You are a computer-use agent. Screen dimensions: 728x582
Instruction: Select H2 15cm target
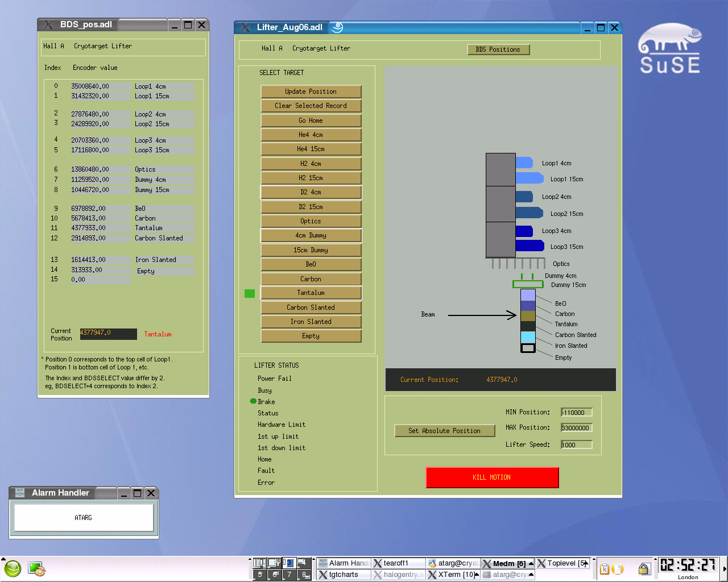(311, 178)
